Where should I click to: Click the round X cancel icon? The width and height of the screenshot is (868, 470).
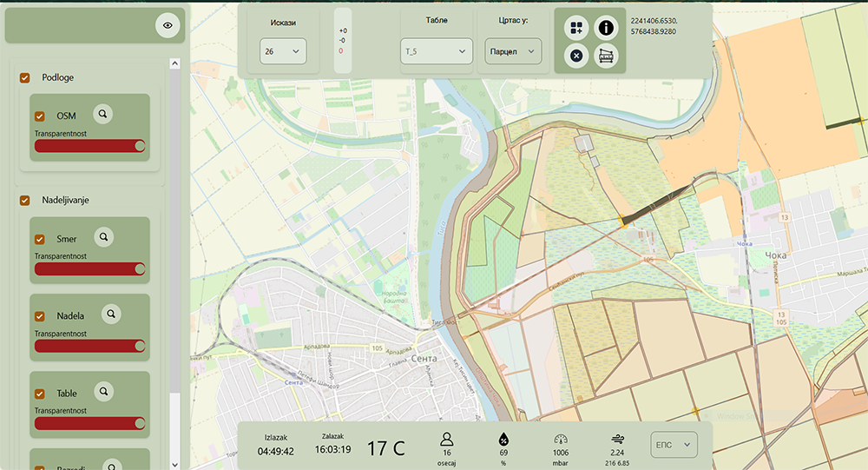576,56
